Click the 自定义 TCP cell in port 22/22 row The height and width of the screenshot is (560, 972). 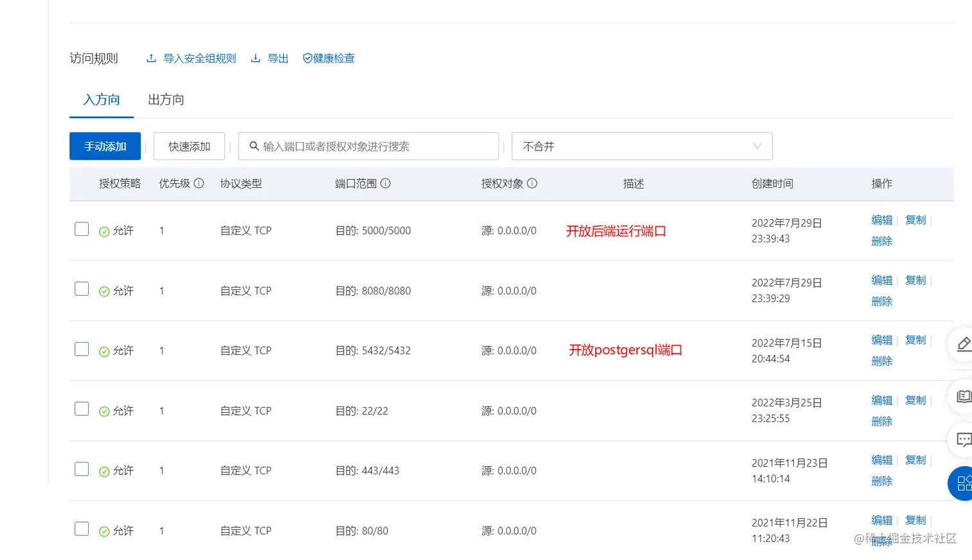tap(246, 411)
